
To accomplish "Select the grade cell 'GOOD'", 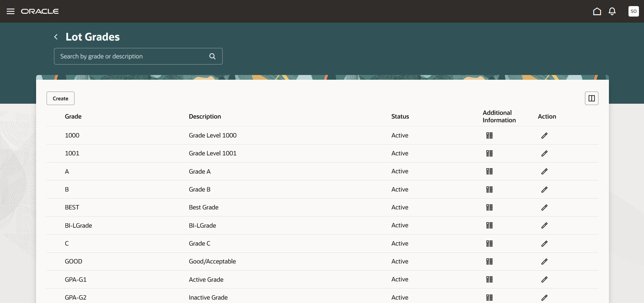I will tap(74, 261).
